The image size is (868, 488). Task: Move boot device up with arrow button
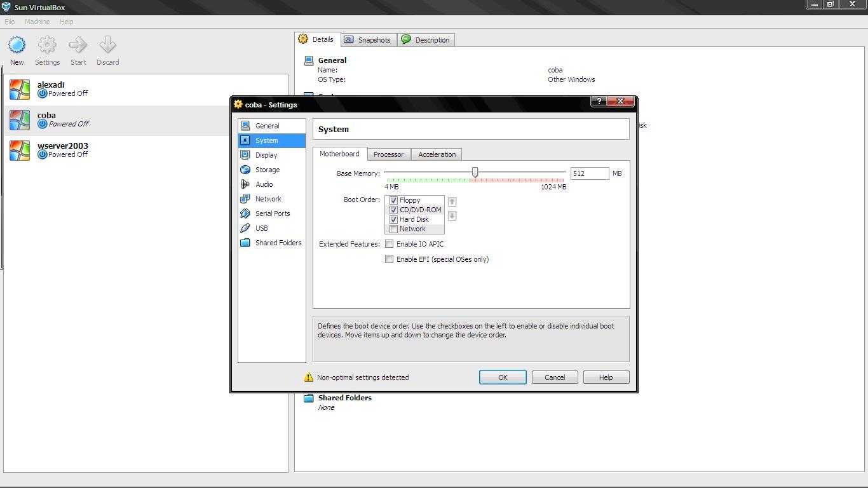[452, 201]
